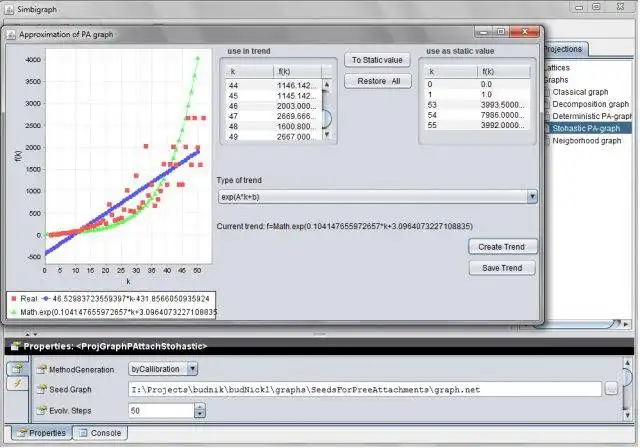Click the Classical graph document icon

click(547, 92)
